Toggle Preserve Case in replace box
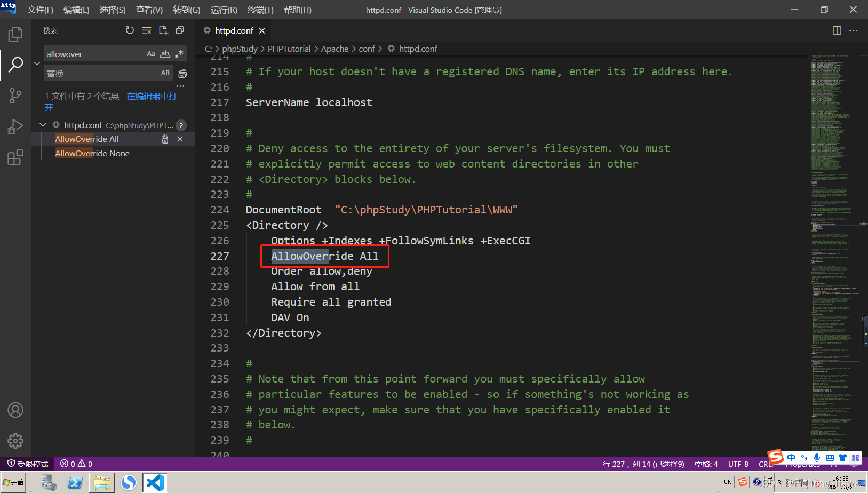This screenshot has height=494, width=868. (x=165, y=73)
